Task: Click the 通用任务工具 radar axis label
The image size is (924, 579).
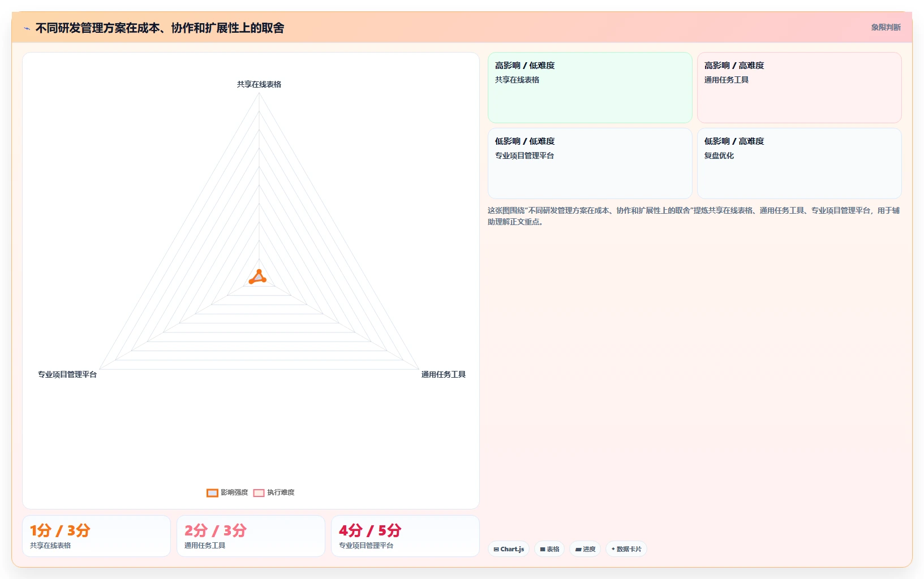Action: click(444, 374)
